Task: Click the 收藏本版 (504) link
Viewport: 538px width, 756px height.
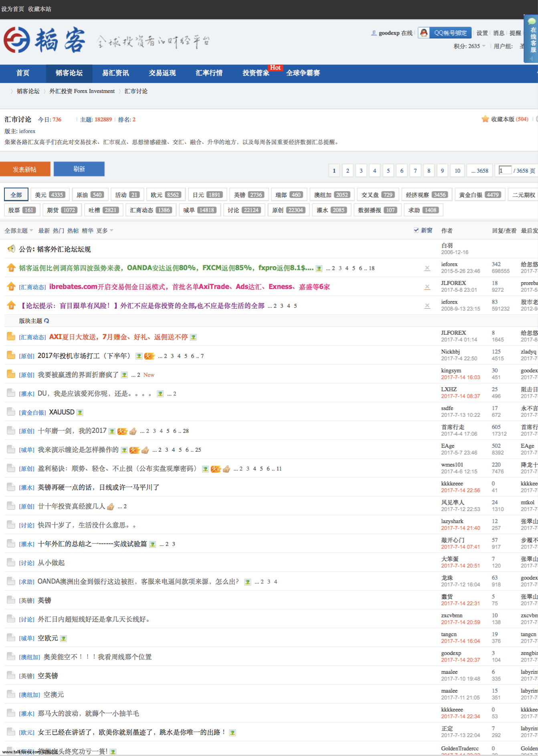Action: click(510, 119)
